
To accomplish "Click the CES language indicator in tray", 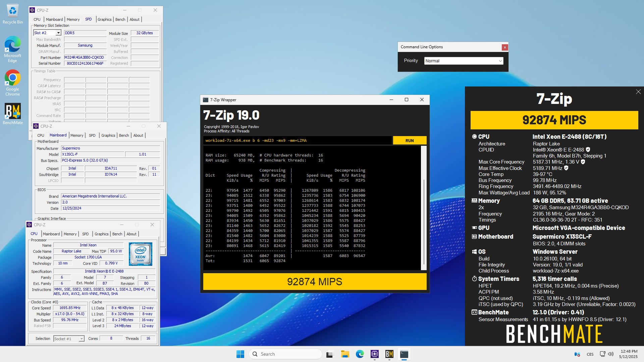I will 590,354.
